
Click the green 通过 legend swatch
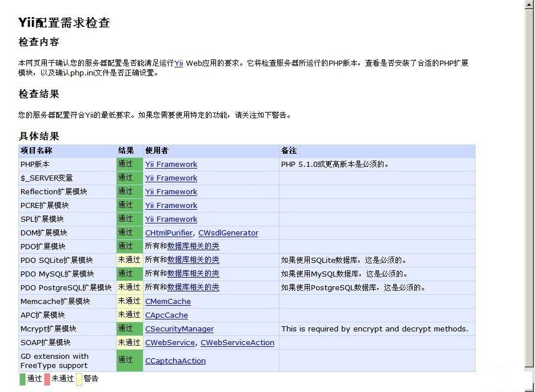click(x=21, y=379)
